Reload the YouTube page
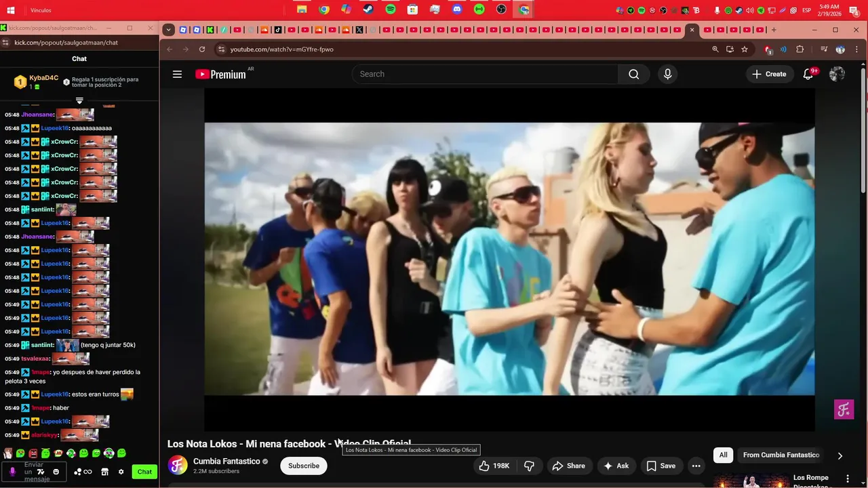This screenshot has height=488, width=868. point(202,49)
